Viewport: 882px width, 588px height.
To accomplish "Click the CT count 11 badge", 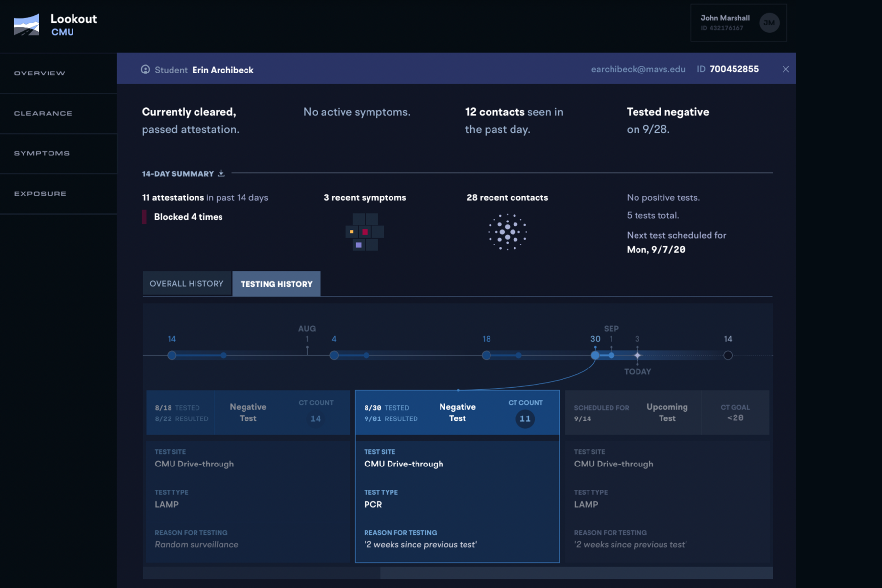I will [525, 419].
